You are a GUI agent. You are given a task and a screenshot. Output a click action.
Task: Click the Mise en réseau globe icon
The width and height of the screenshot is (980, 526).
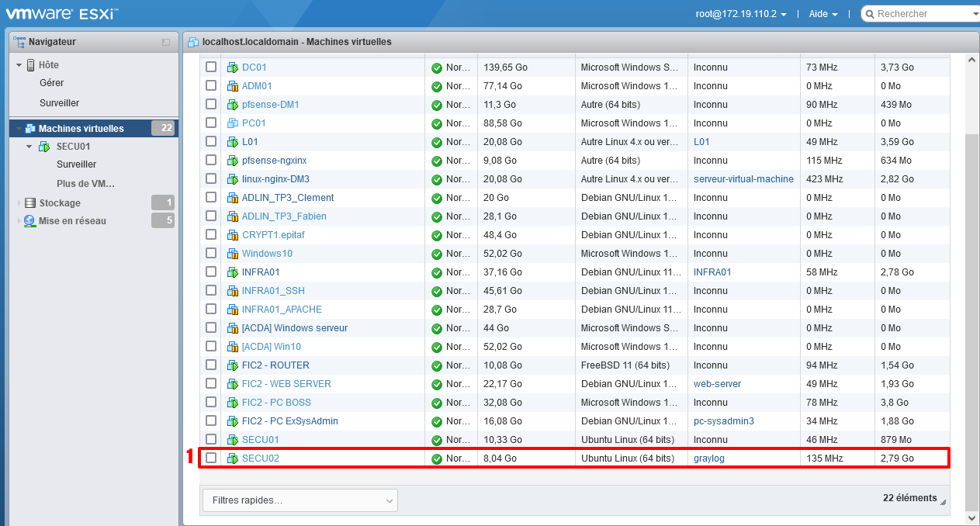click(x=30, y=221)
